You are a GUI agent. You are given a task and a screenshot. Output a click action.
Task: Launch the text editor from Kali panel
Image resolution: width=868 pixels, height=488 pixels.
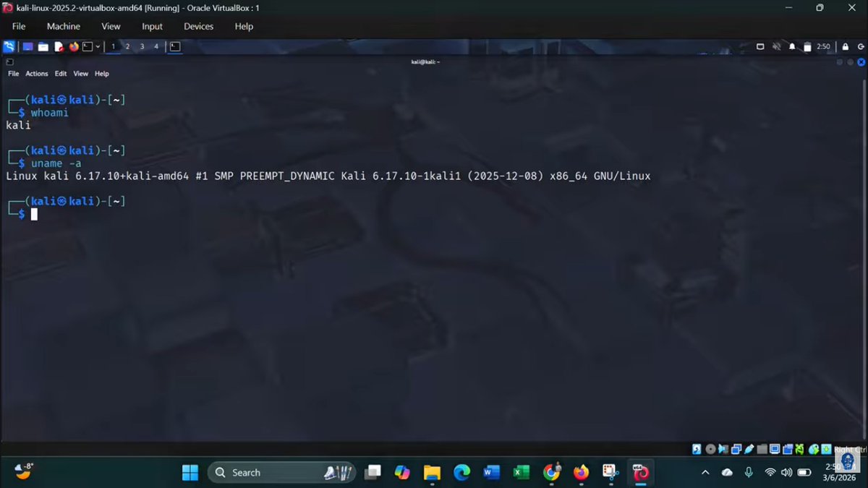59,47
